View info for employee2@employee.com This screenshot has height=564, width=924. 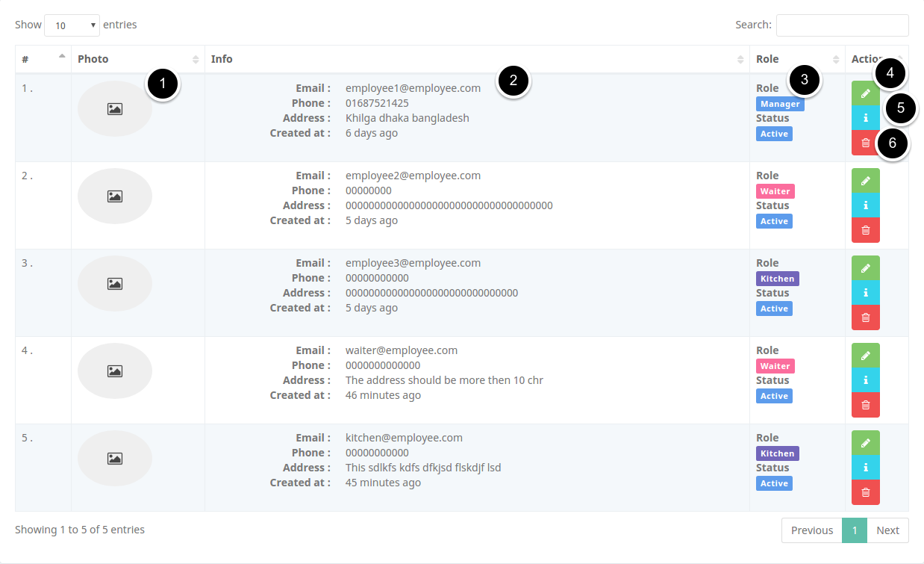click(x=866, y=205)
